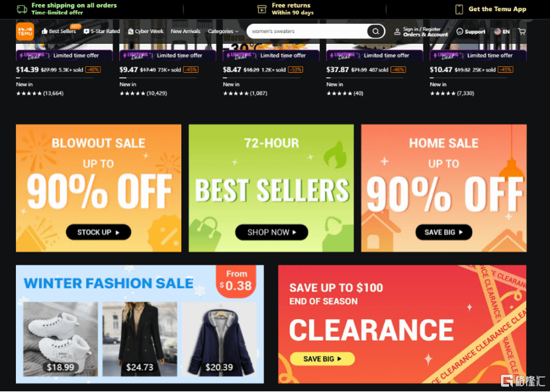Open the EN language selector
The height and width of the screenshot is (392, 550).
(502, 32)
